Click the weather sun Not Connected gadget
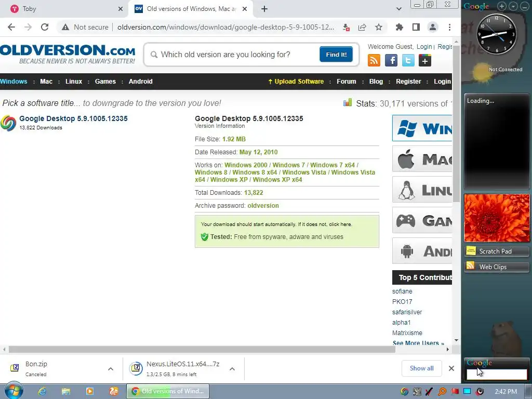 [x=497, y=72]
